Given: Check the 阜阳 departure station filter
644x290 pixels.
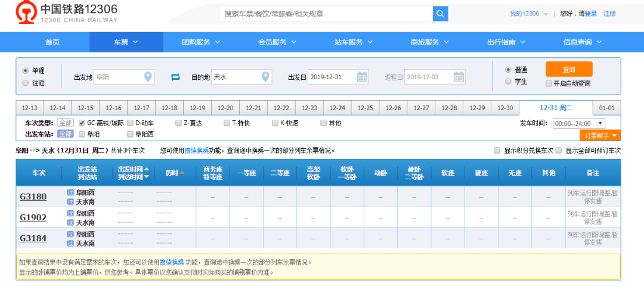Looking at the screenshot, I should 82,134.
